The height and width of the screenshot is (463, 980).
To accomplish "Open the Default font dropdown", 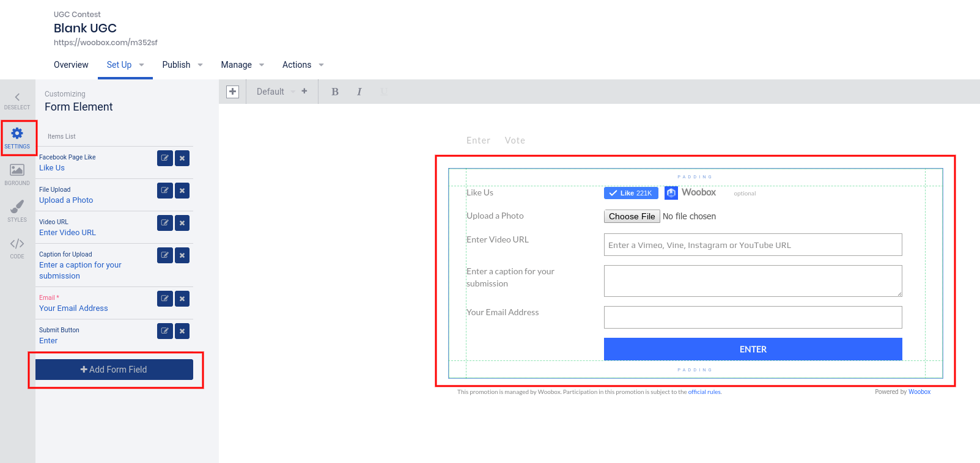I will (276, 92).
